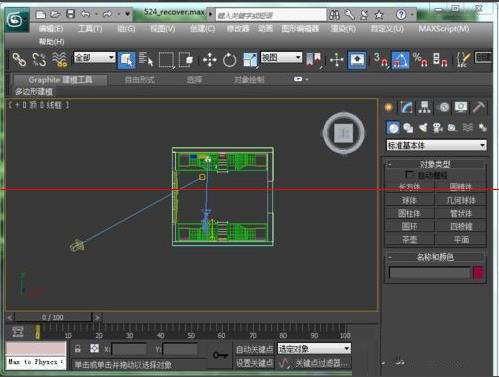Click the Open file folder icon
The image size is (499, 377).
point(55,14)
